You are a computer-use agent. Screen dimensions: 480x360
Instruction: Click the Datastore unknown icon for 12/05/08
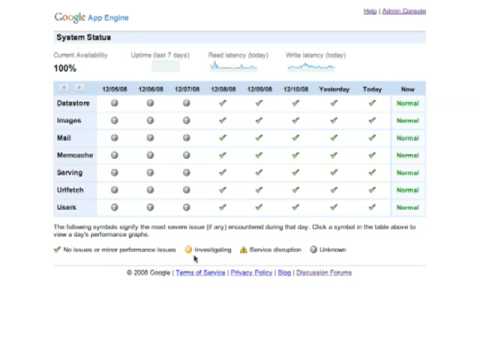tap(114, 103)
